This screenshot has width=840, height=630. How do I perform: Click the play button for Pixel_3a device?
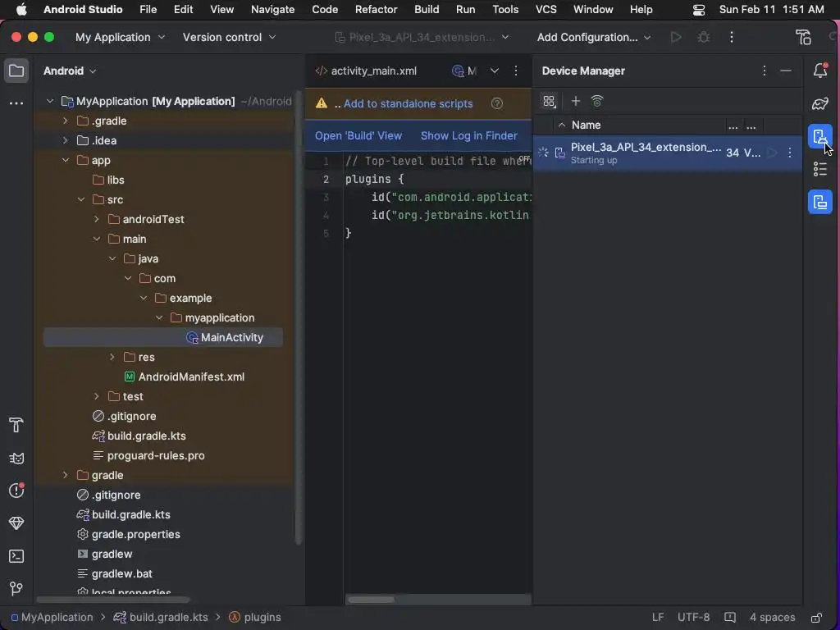click(772, 153)
